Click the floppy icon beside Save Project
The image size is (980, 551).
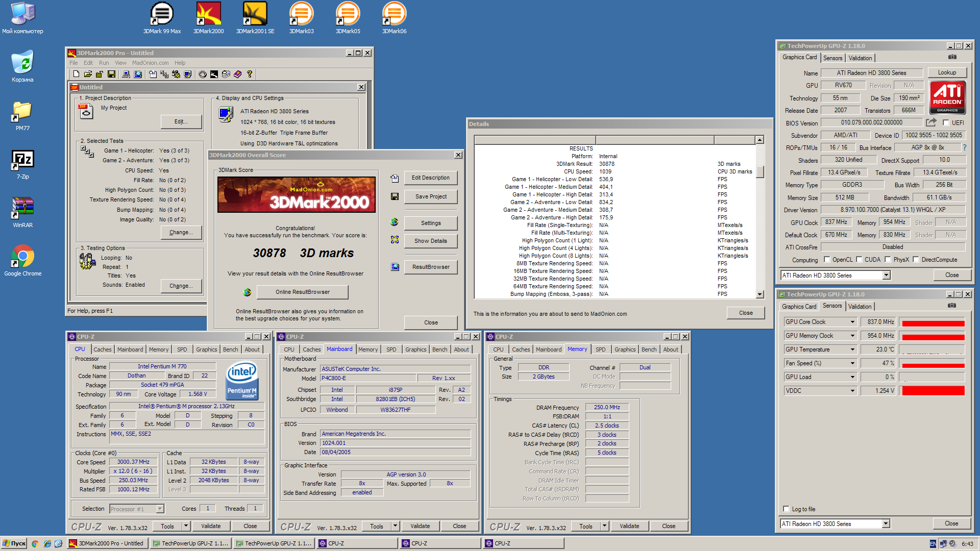395,196
